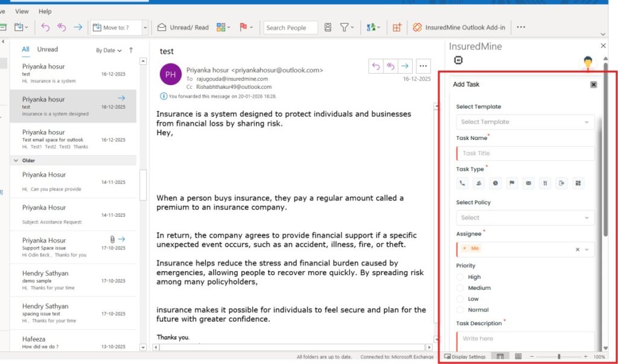Screen dimensions: 618x364
Task: Open the filter email funnel icon
Action: (x=344, y=27)
